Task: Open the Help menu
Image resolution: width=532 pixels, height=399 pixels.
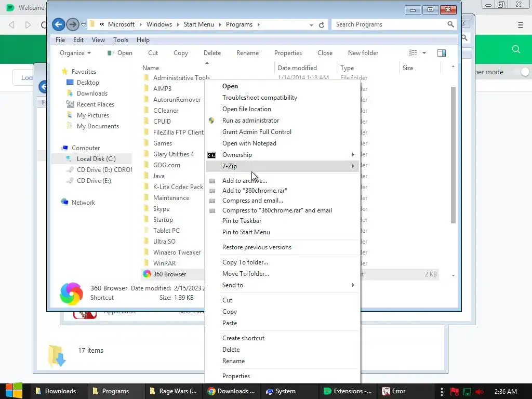Action: click(x=143, y=40)
